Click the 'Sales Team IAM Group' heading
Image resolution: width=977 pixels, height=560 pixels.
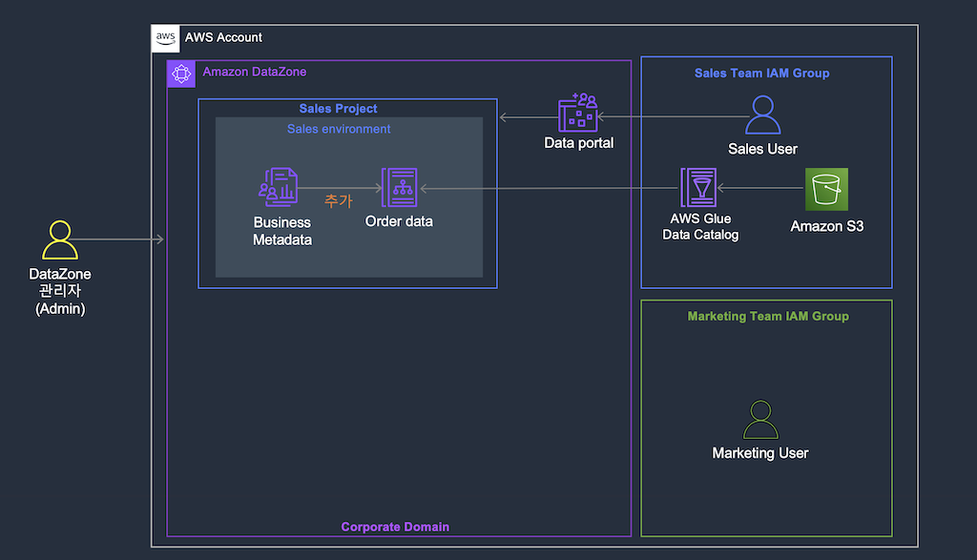(x=762, y=73)
